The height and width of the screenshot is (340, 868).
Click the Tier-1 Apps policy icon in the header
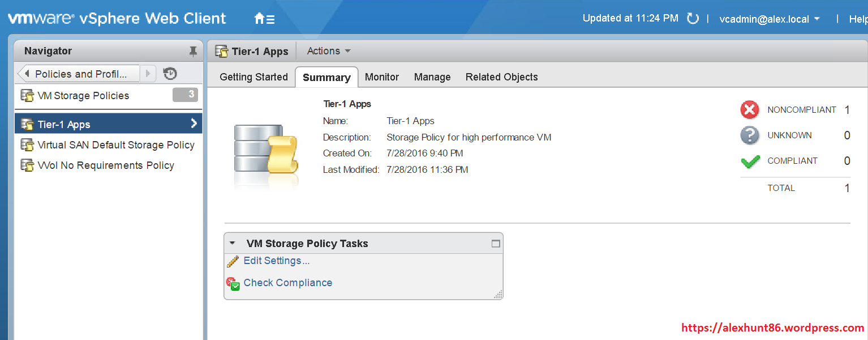click(x=221, y=50)
